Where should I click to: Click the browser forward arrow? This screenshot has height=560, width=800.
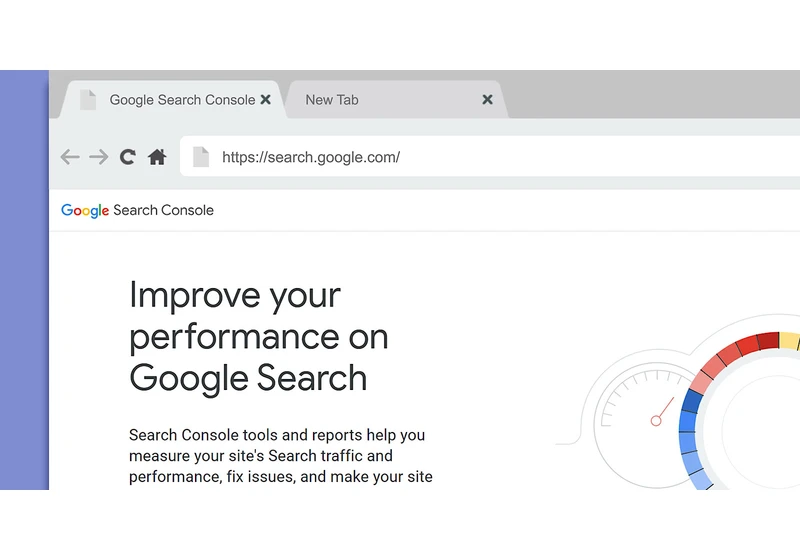click(x=98, y=157)
